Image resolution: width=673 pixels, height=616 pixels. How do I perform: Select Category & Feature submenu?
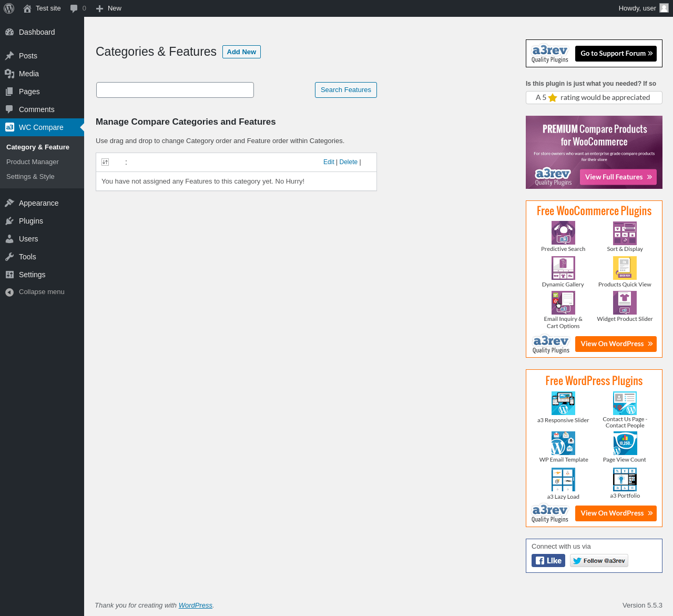coord(38,147)
